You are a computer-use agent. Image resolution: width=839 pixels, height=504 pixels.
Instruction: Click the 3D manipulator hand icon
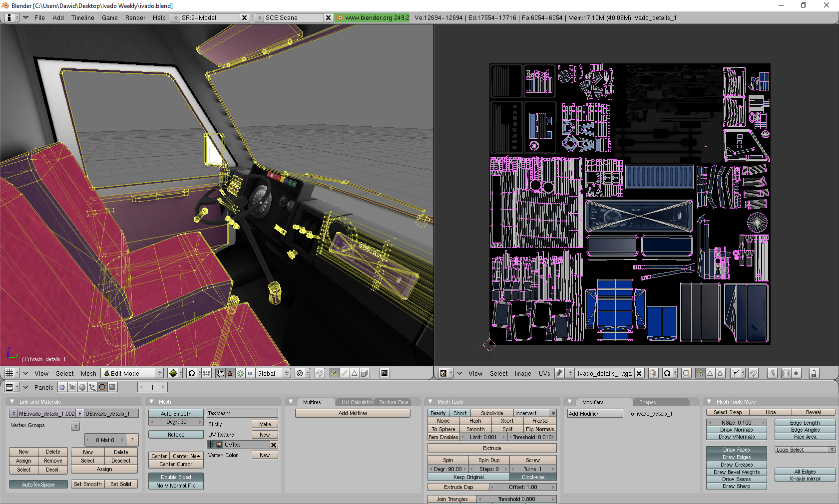(x=220, y=373)
